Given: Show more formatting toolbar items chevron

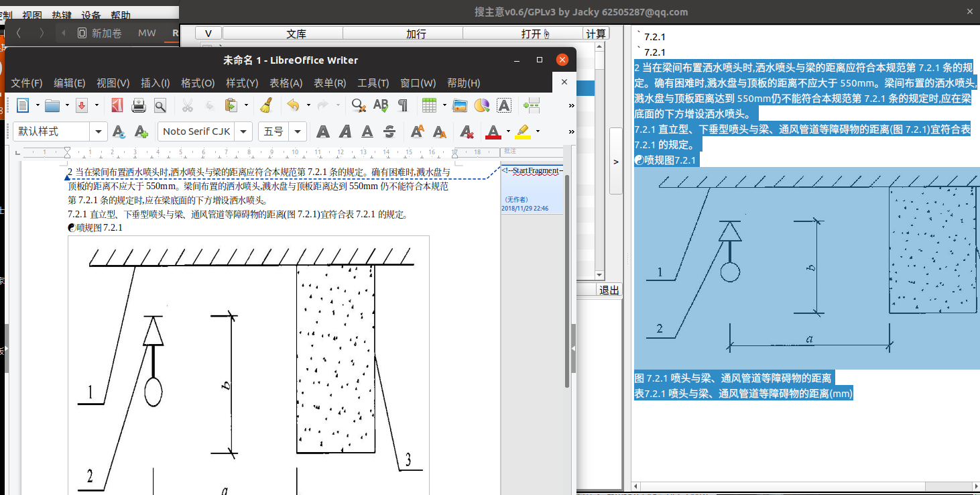Looking at the screenshot, I should (571, 131).
